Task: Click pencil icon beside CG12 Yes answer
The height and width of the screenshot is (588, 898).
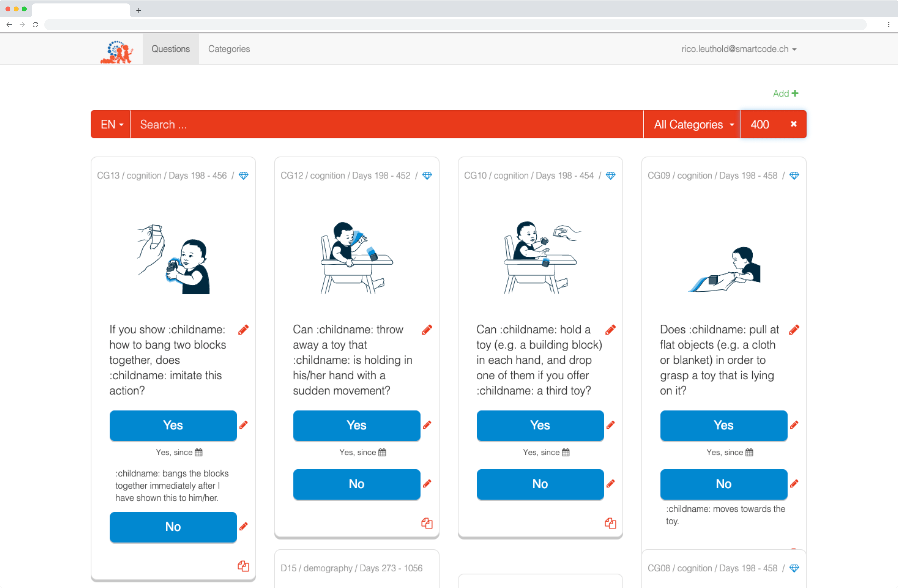Action: (427, 425)
